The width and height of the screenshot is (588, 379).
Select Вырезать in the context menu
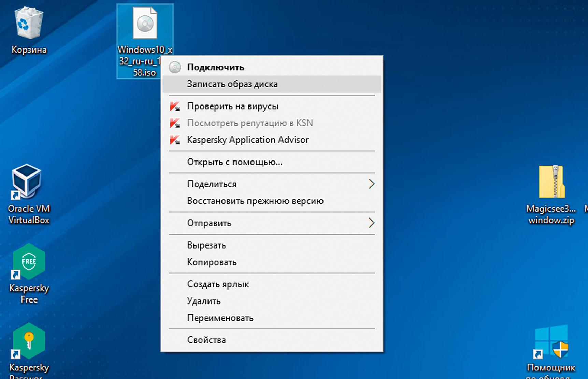pyautogui.click(x=206, y=245)
